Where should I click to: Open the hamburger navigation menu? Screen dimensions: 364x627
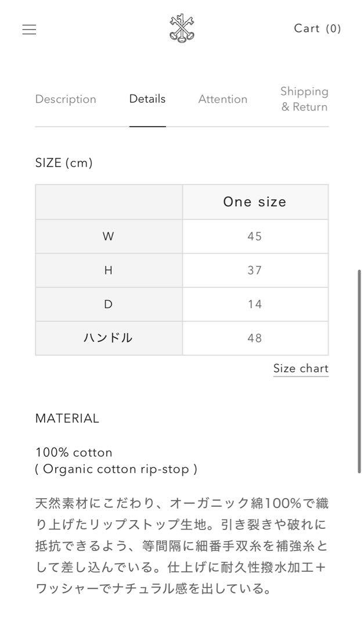[x=29, y=30]
